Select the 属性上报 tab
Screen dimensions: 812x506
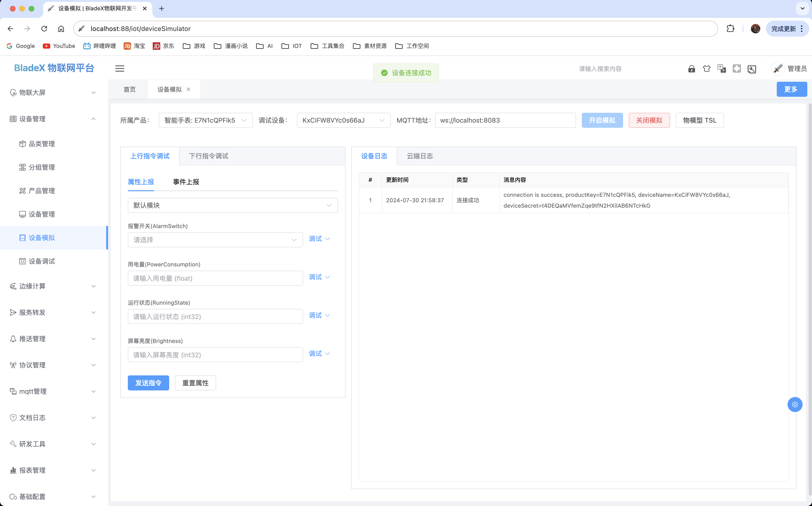[x=141, y=182]
